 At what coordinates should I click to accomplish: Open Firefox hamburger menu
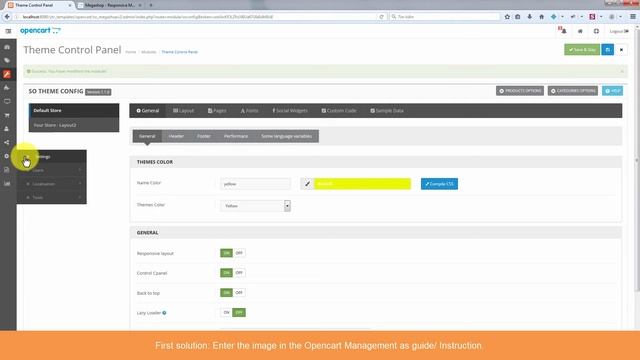coord(633,17)
